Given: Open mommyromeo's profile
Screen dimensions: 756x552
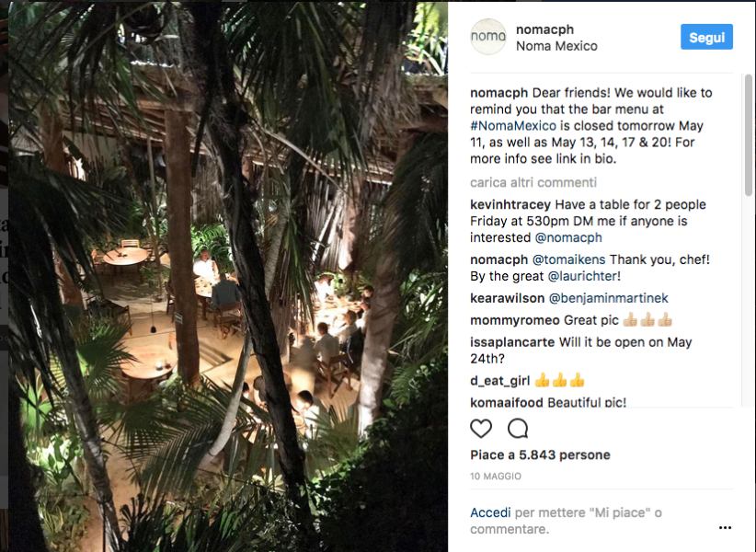Looking at the screenshot, I should 511,320.
